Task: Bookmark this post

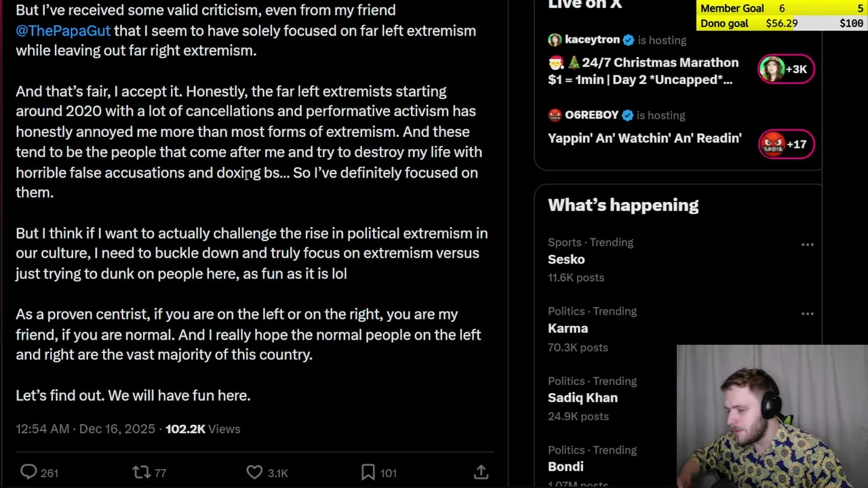Action: click(368, 472)
